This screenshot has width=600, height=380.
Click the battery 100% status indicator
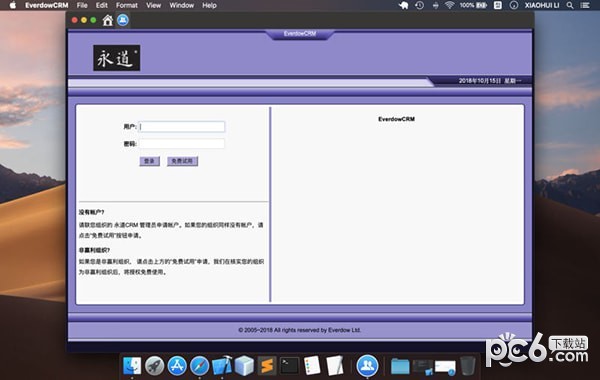coord(473,5)
